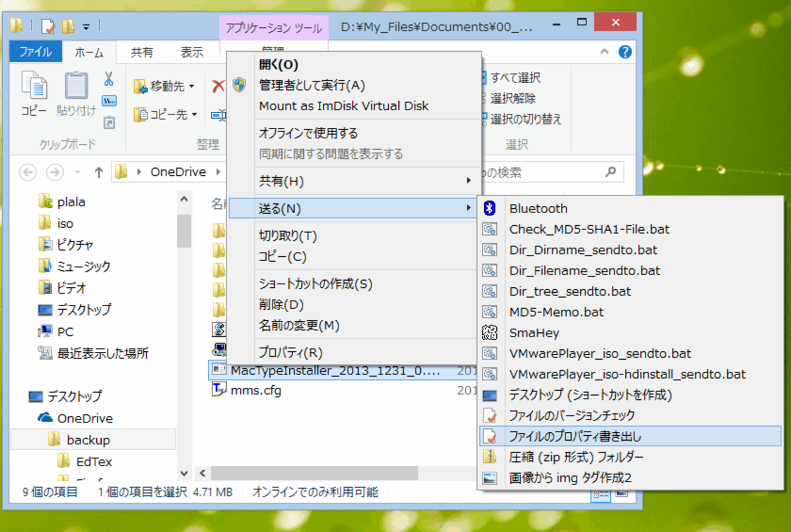Click the Properties icon in quick access toolbar

pyautogui.click(x=48, y=26)
